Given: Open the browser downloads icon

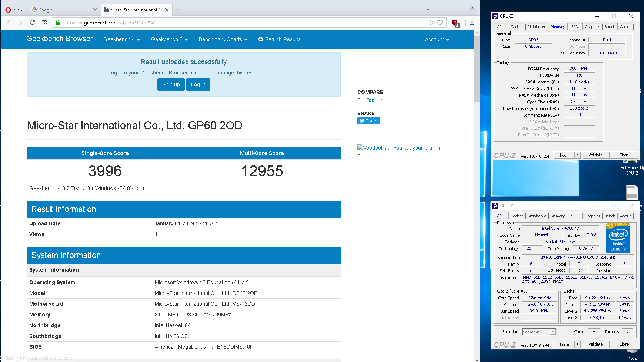Looking at the screenshot, I should coord(472,23).
